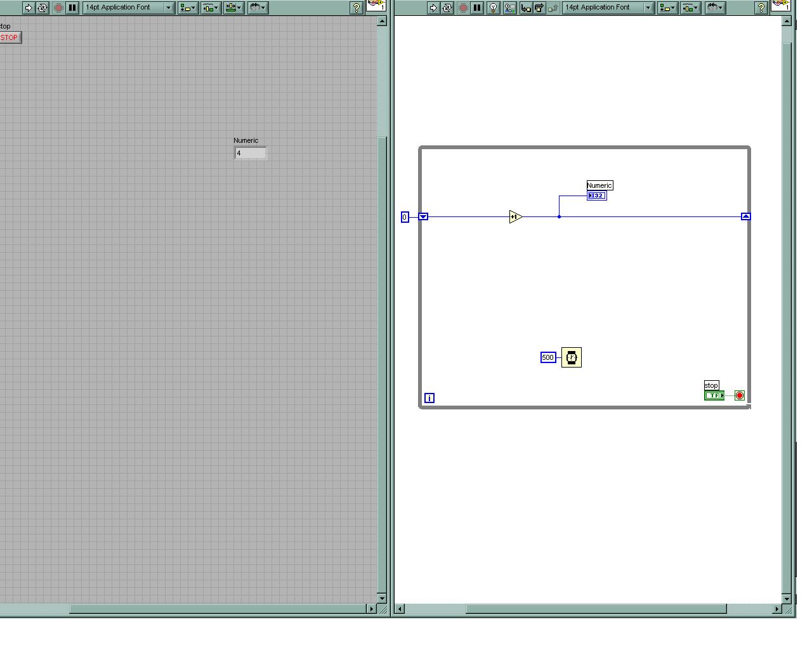The image size is (812, 650).
Task: Click the red STOP button
Action: (10, 37)
